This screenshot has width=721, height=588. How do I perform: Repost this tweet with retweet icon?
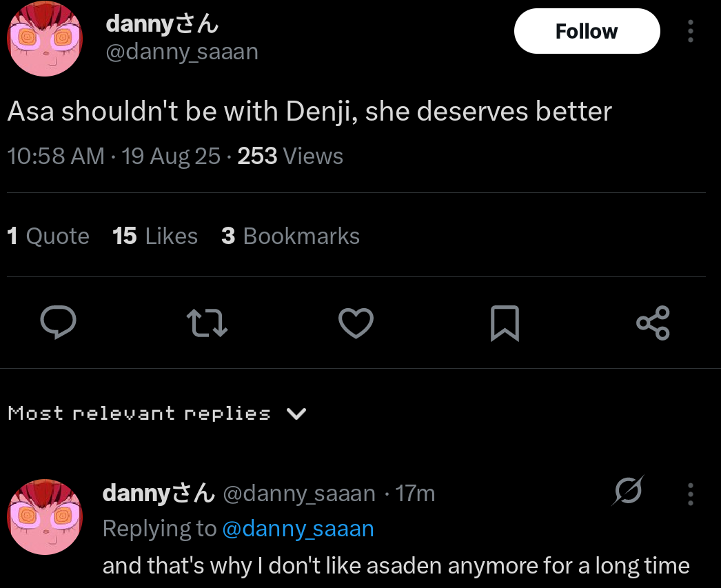(x=207, y=323)
